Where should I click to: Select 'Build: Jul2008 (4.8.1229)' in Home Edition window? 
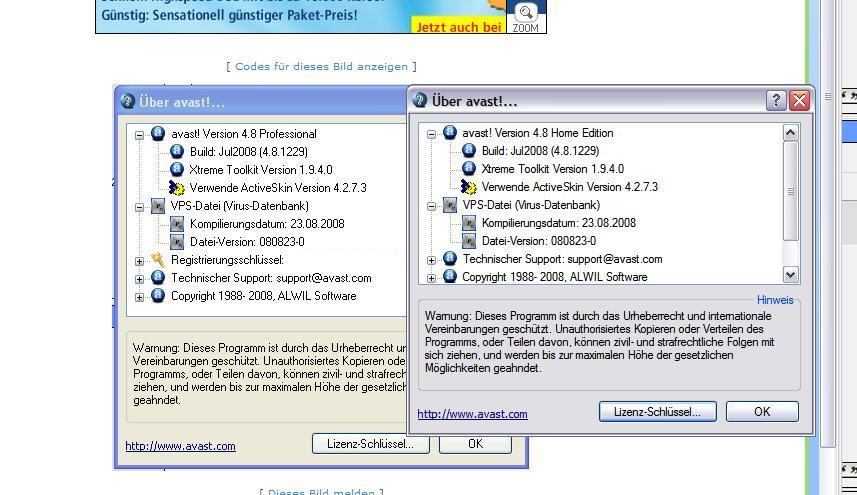click(541, 150)
